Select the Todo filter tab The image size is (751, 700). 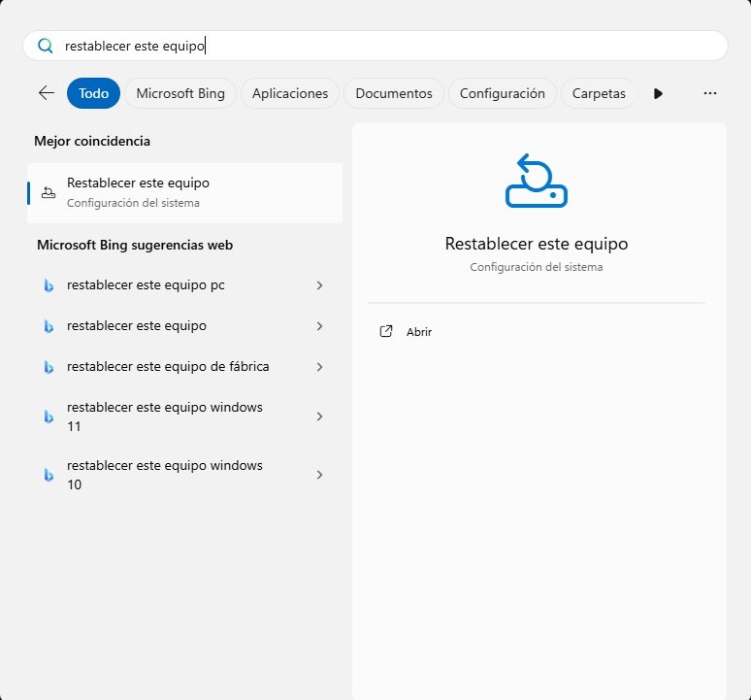point(93,93)
